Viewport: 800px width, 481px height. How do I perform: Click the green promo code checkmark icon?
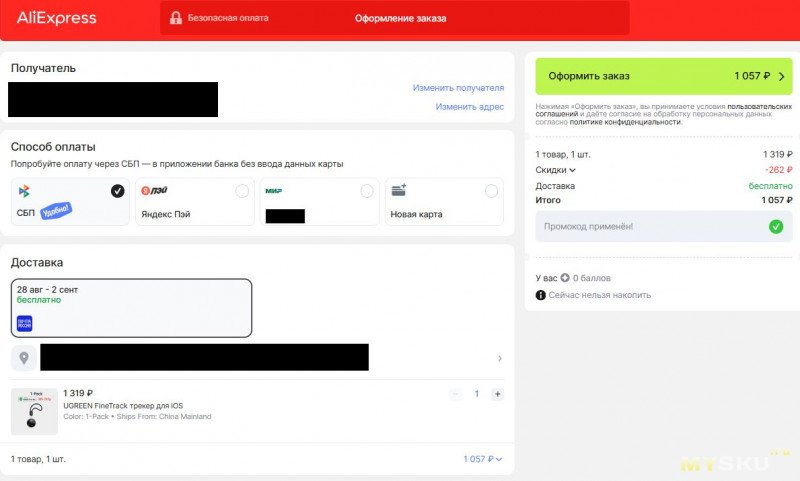tap(776, 226)
